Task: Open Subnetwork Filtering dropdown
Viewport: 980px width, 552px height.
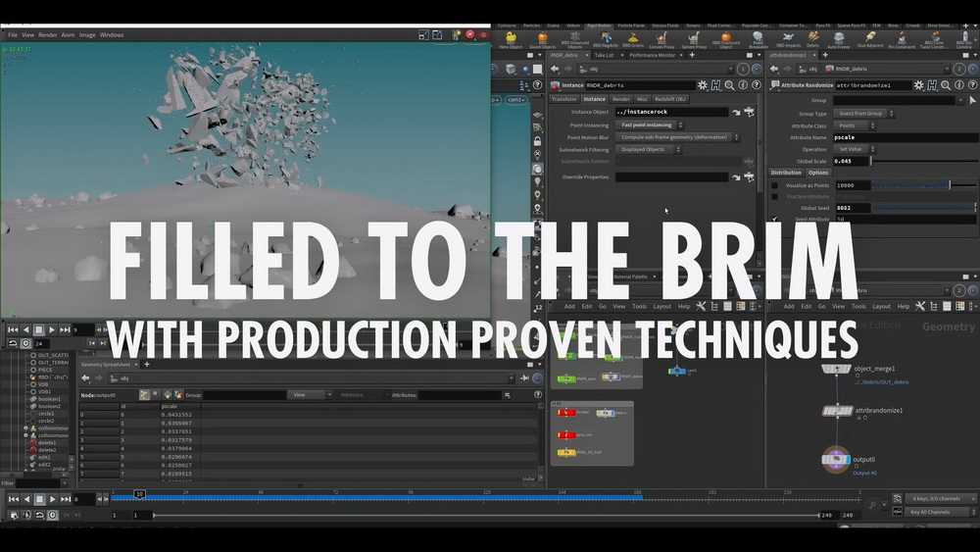Action: point(649,149)
